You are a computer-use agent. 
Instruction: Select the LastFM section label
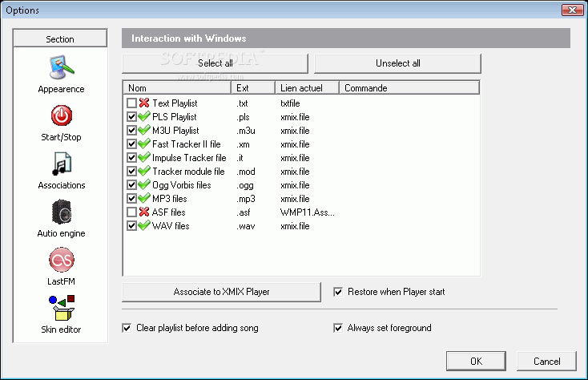[61, 281]
